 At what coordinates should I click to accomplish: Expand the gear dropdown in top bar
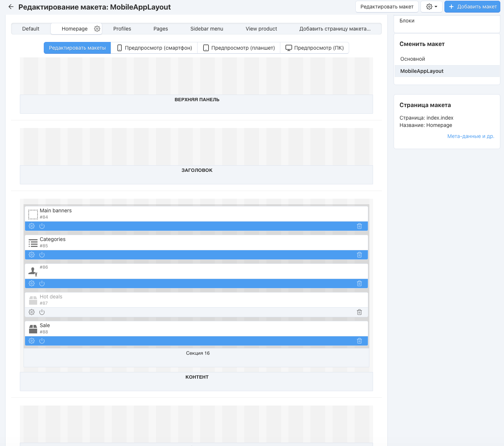click(432, 7)
